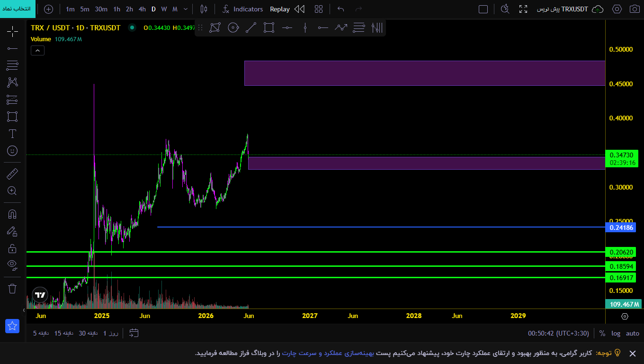This screenshot has height=364, width=644.
Task: Click the TRX / USDT symbol title
Action: coord(76,28)
